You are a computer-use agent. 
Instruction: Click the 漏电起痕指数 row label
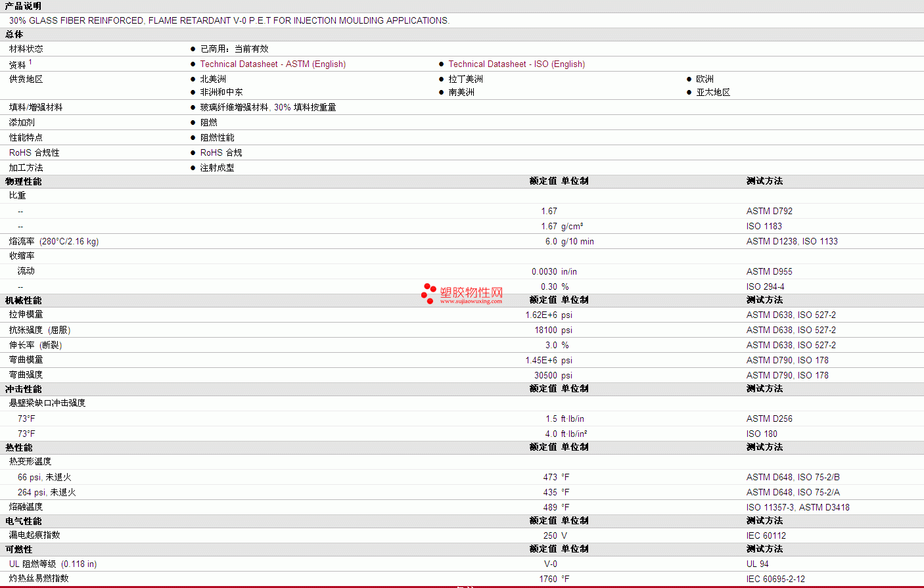coord(35,535)
